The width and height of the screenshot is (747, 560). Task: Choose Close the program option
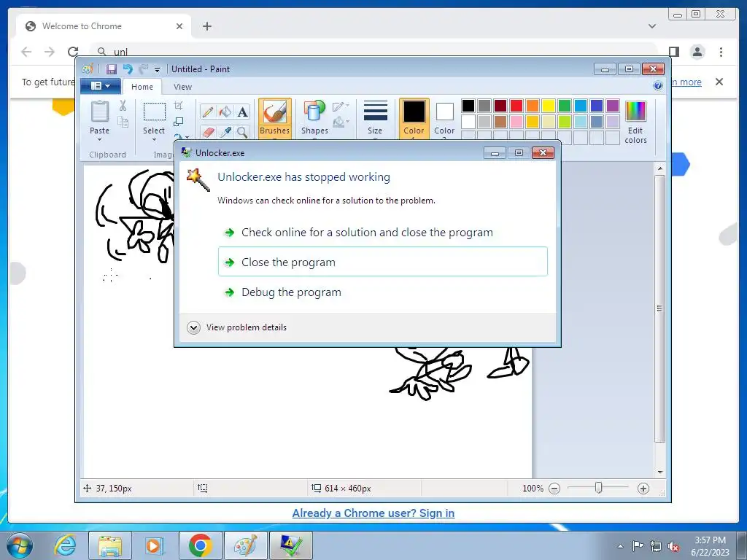pyautogui.click(x=382, y=262)
